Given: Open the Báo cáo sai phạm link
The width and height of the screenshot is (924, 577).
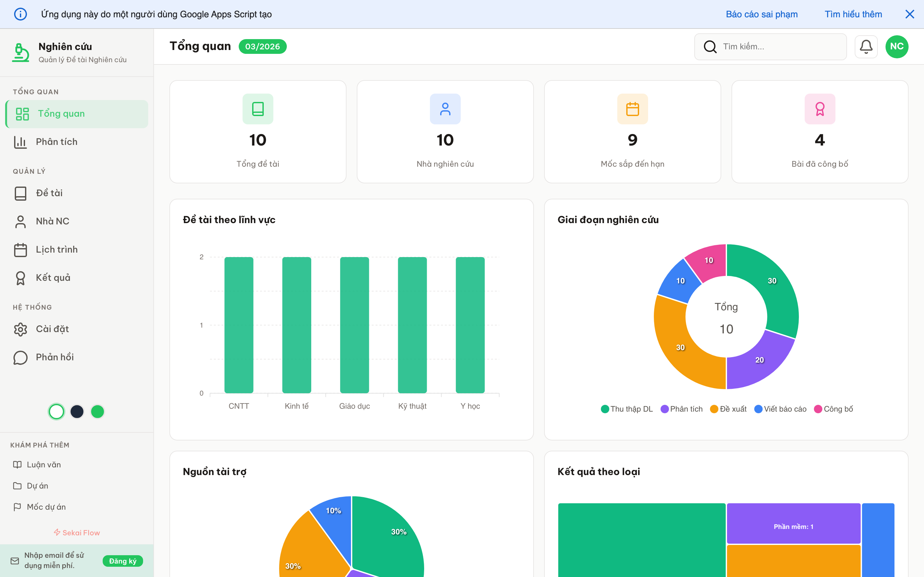Looking at the screenshot, I should click(761, 14).
